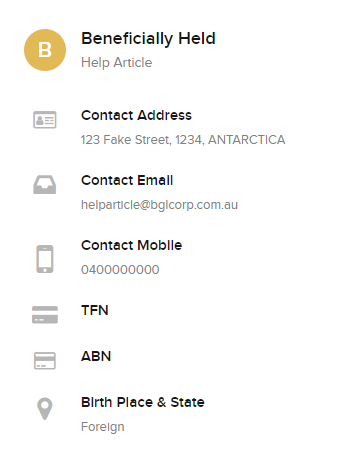Screen dimensions: 362x462
Task: Select the Contact Mobile label
Action: pyautogui.click(x=132, y=245)
